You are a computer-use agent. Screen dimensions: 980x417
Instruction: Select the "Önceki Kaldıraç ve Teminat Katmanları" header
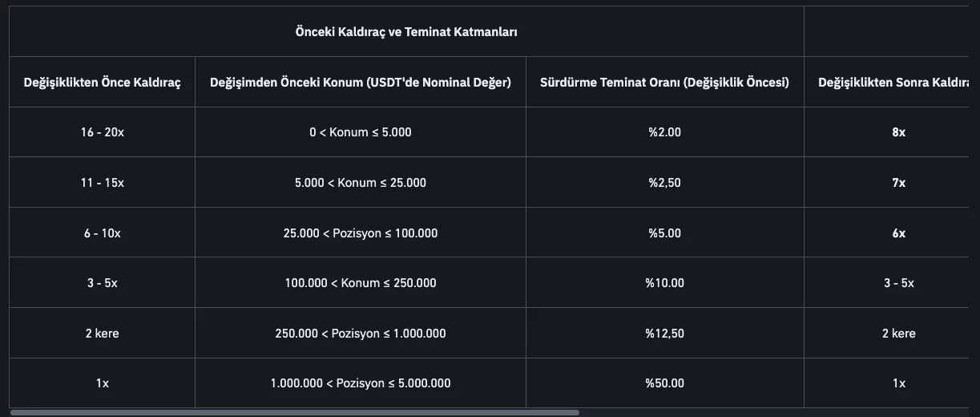coord(406,32)
